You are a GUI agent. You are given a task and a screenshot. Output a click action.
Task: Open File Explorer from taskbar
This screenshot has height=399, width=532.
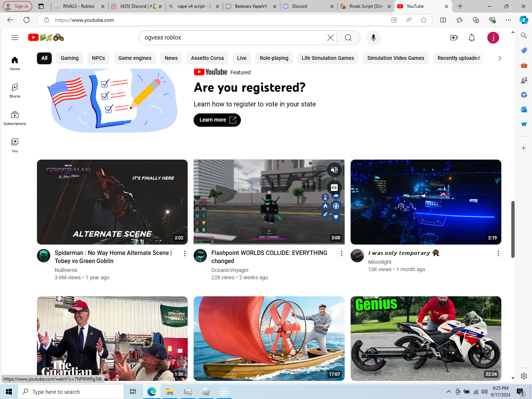[170, 392]
